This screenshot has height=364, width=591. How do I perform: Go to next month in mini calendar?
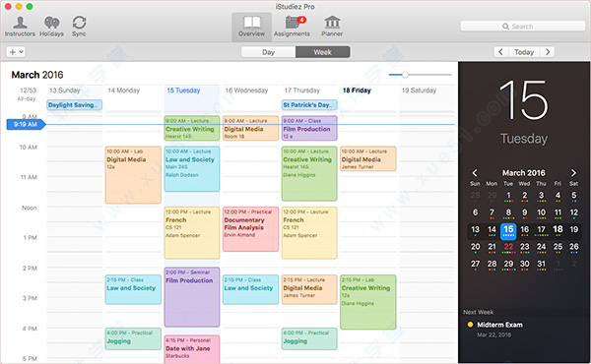(573, 173)
